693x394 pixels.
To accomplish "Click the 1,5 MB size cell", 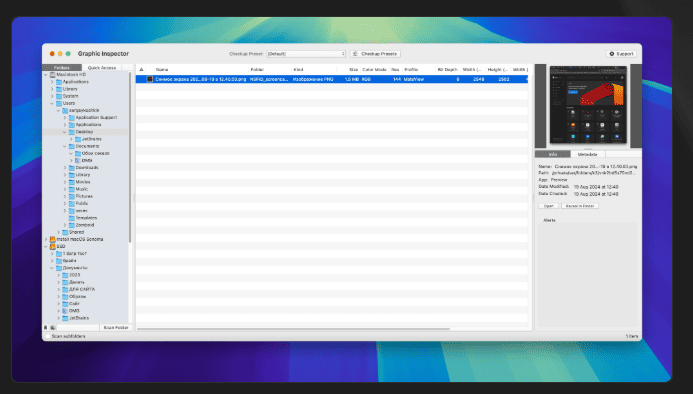I will (x=351, y=79).
